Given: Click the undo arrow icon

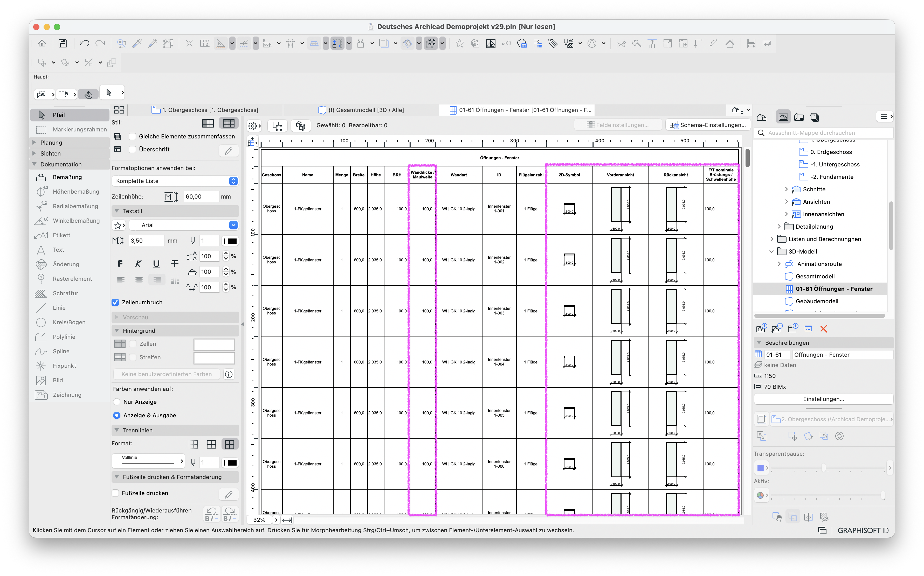Looking at the screenshot, I should pyautogui.click(x=84, y=44).
